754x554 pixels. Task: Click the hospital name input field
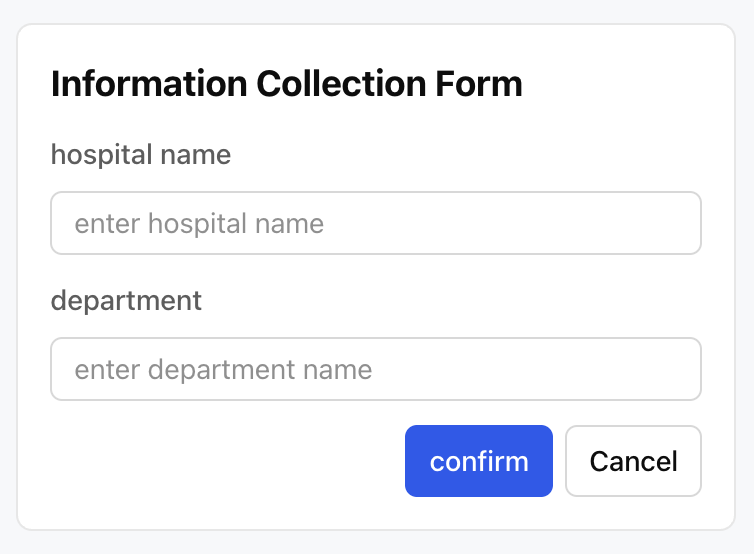click(x=376, y=223)
